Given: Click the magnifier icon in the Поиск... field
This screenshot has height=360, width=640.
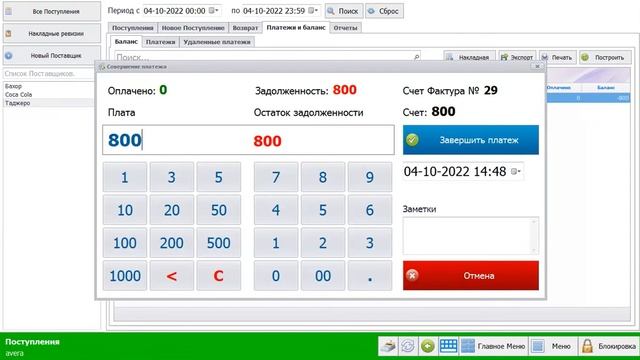Looking at the screenshot, I should 416,57.
